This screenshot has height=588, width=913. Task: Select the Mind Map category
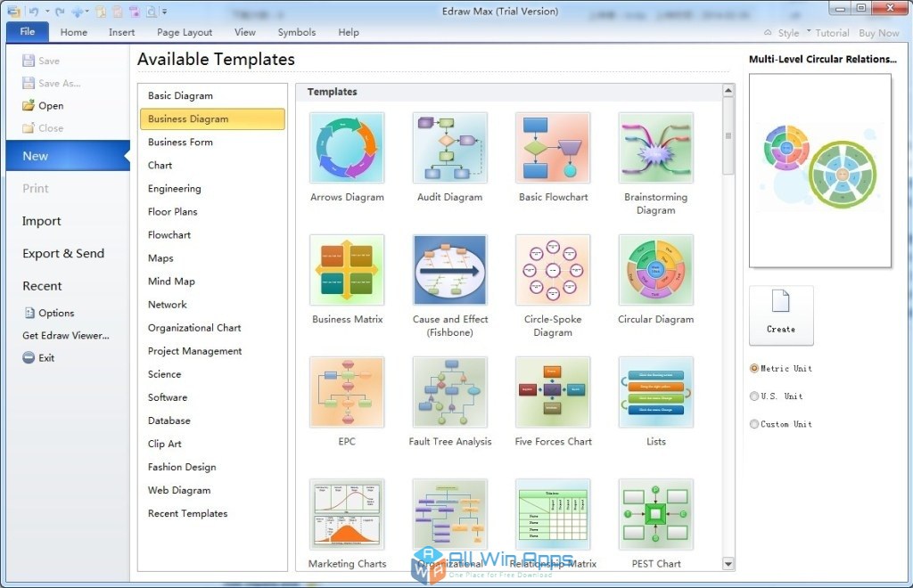click(x=212, y=282)
